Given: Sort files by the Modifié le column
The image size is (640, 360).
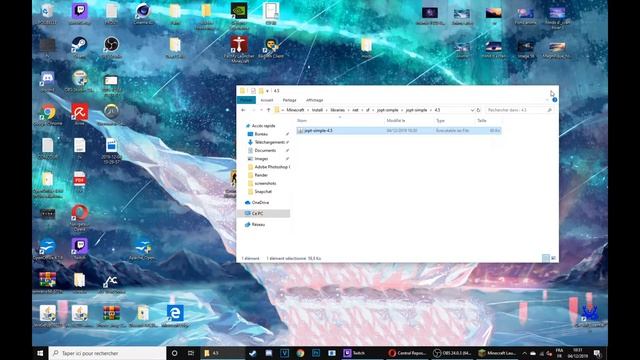Looking at the screenshot, I should [x=396, y=120].
